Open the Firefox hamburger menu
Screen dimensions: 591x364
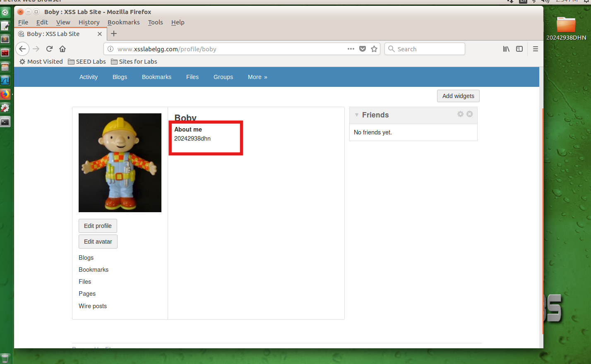536,49
